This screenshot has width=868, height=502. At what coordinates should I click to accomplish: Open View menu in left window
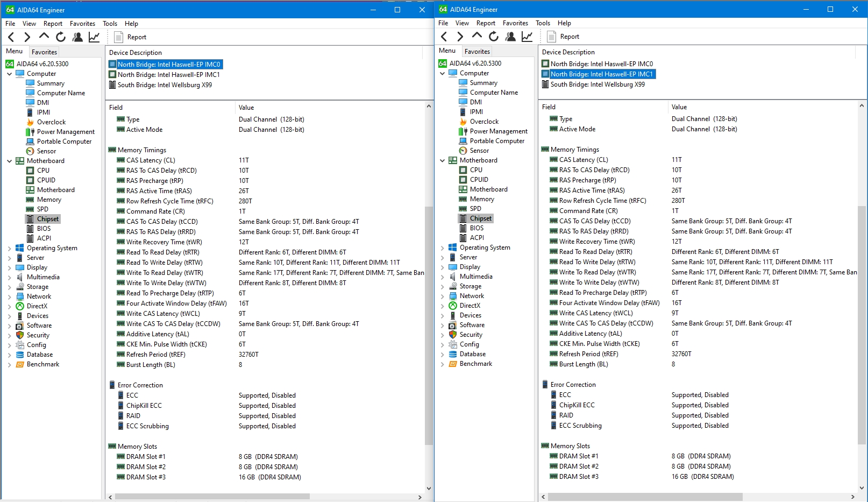[x=29, y=24]
